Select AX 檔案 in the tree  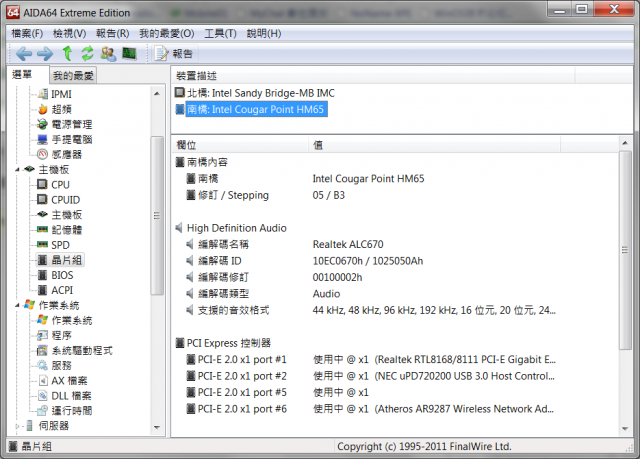[x=69, y=381]
